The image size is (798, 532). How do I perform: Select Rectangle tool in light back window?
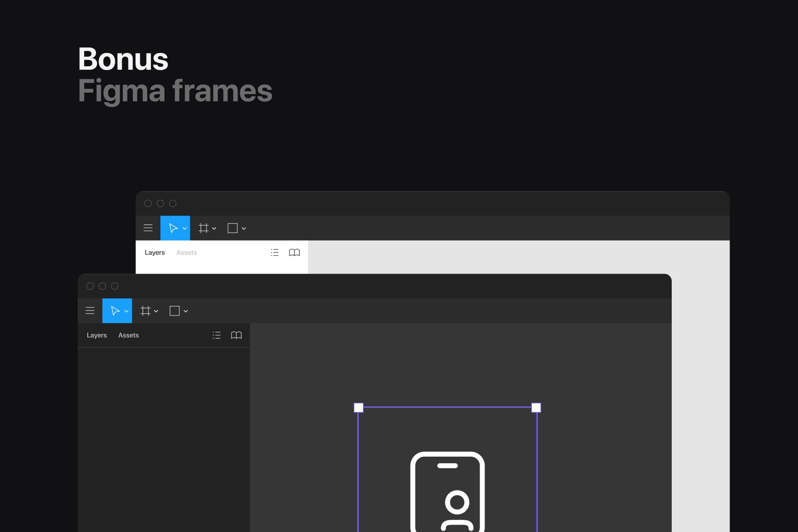tap(233, 228)
